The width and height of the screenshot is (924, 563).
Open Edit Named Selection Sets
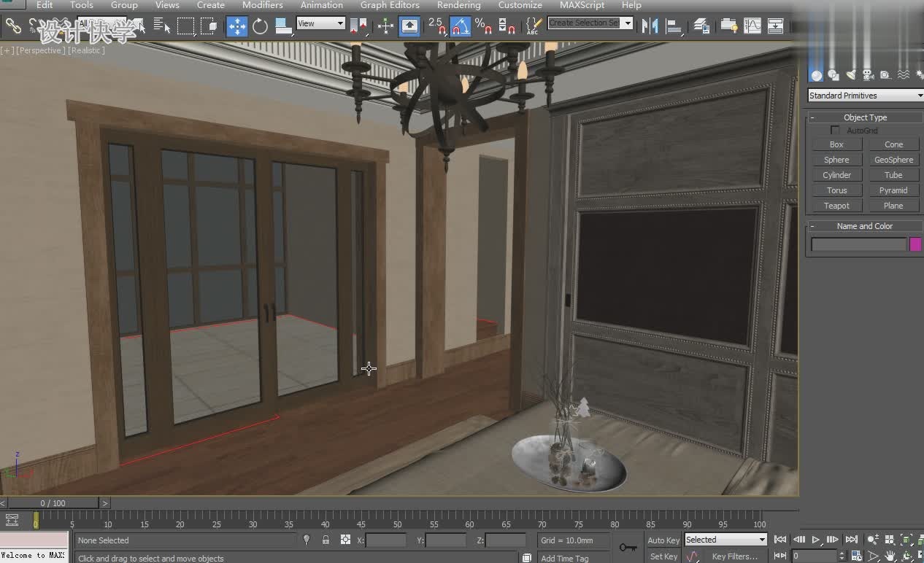534,27
